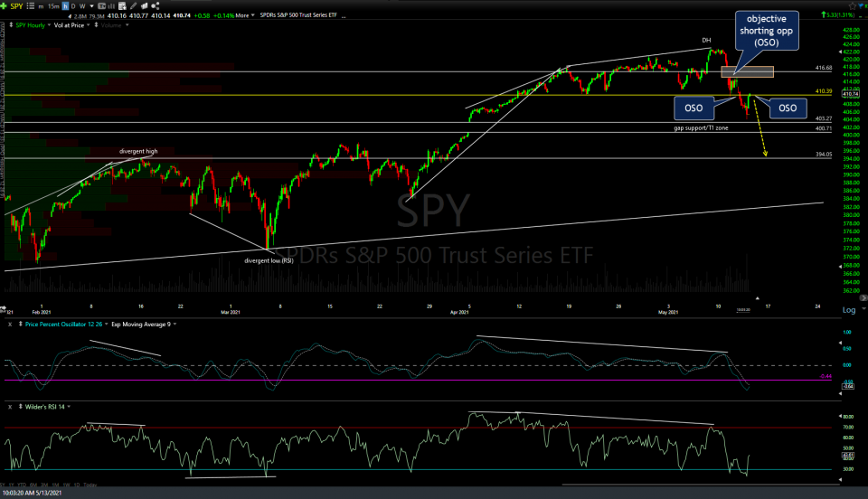Click the PPO current value tag on axis
Image resolution: width=868 pixels, height=499 pixels.
pos(848,386)
